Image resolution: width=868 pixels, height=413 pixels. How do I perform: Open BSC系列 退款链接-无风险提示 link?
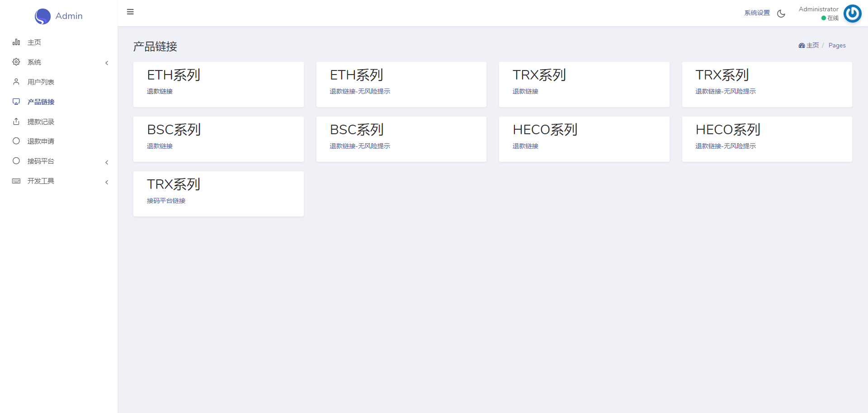tap(359, 146)
